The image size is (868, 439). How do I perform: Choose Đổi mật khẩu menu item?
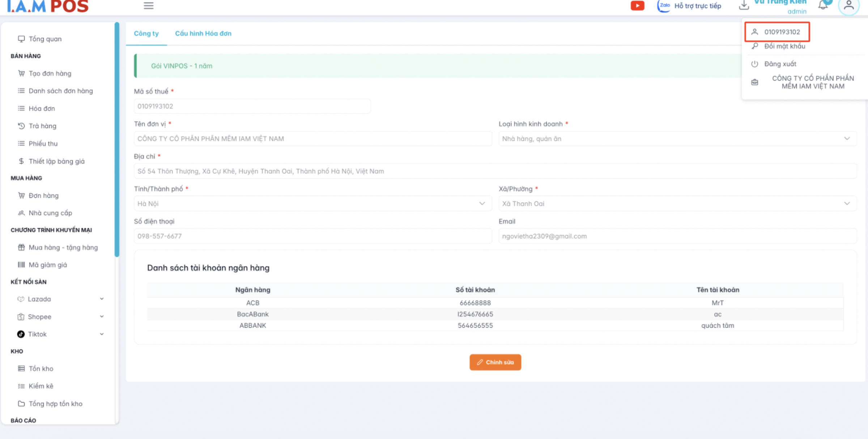tap(784, 46)
